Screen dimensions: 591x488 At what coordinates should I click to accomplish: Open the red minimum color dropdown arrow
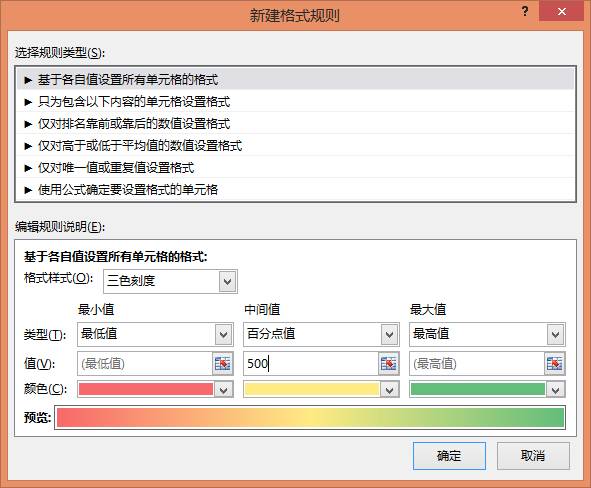click(x=224, y=390)
